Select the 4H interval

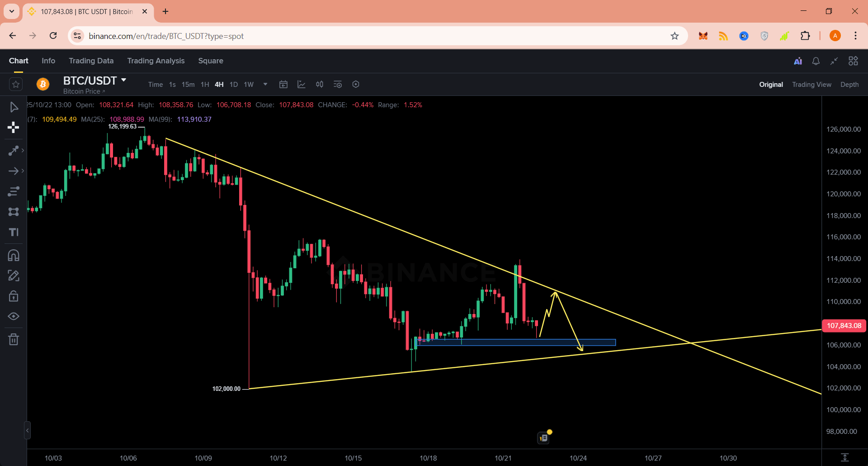tap(219, 85)
